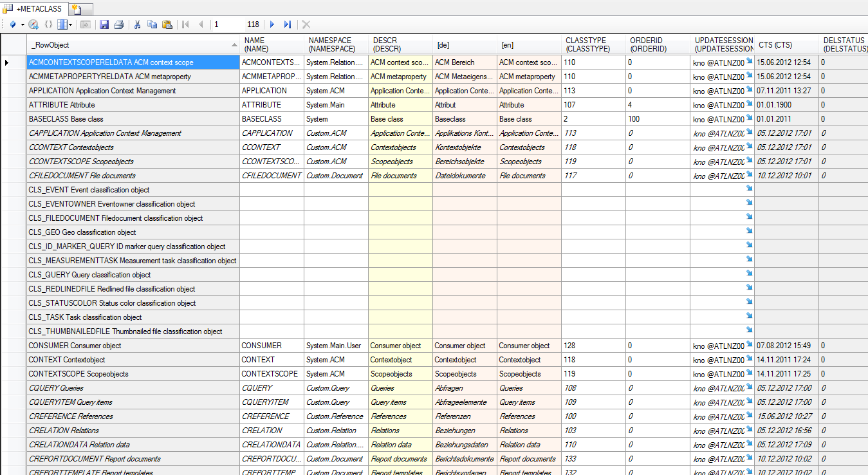Click the NAMESPACE column header
Image resolution: width=868 pixels, height=475 pixels.
click(x=335, y=44)
